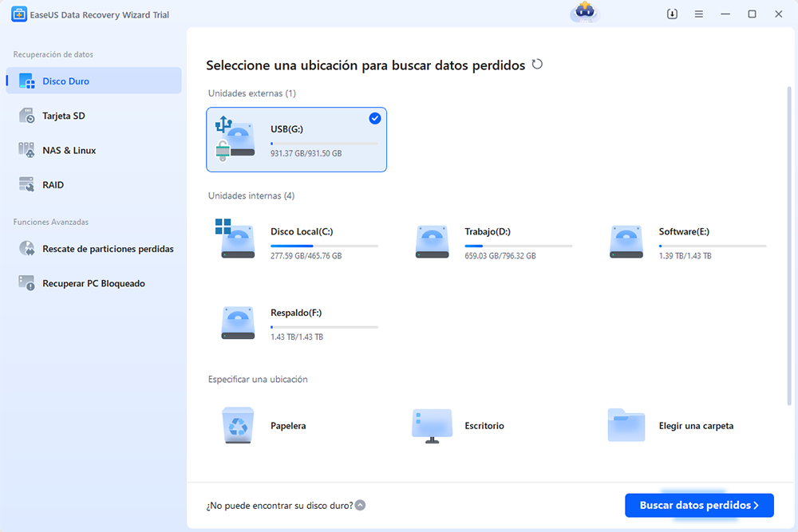Select the USB(G:) external drive
Viewport: 798px width, 532px height.
[x=296, y=138]
